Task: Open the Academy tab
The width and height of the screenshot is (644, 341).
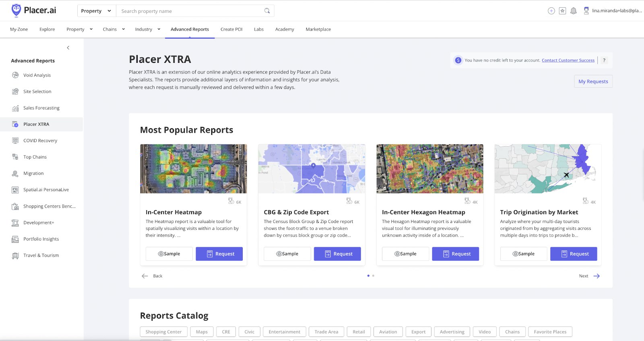Action: click(285, 29)
